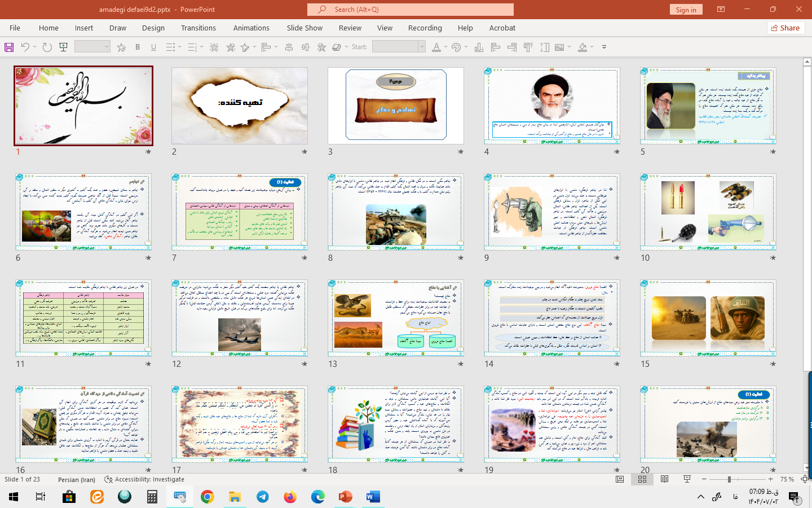
Task: Toggle Underline formatting in toolbar
Action: (x=153, y=47)
